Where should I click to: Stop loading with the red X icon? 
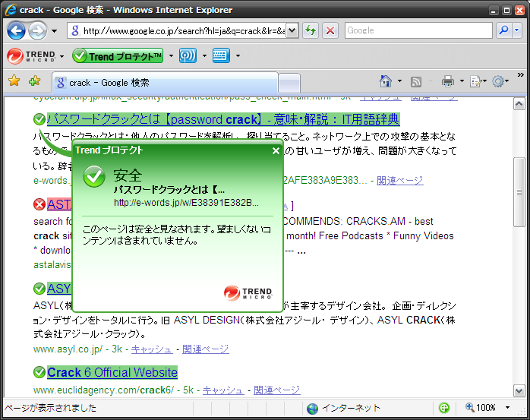coord(330,31)
